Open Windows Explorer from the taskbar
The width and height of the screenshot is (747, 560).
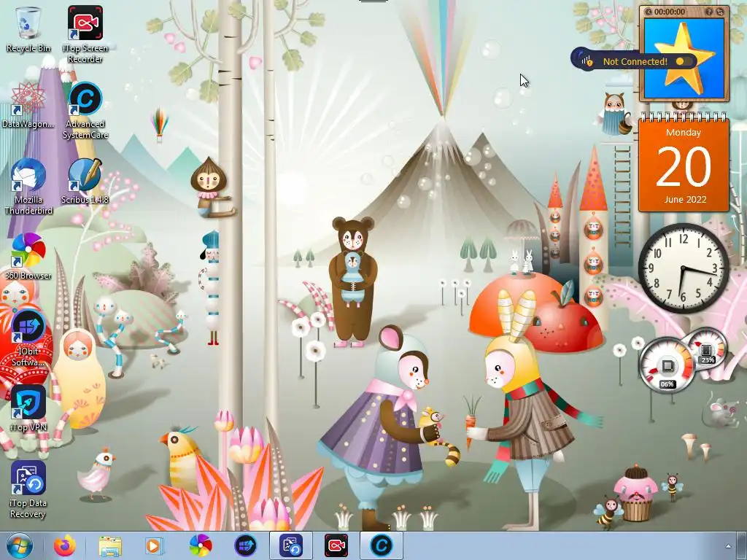point(109,545)
